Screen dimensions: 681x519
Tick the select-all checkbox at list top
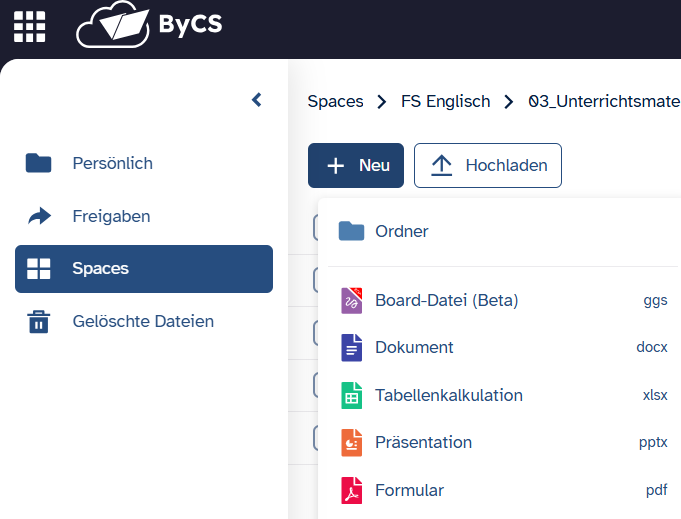(318, 229)
